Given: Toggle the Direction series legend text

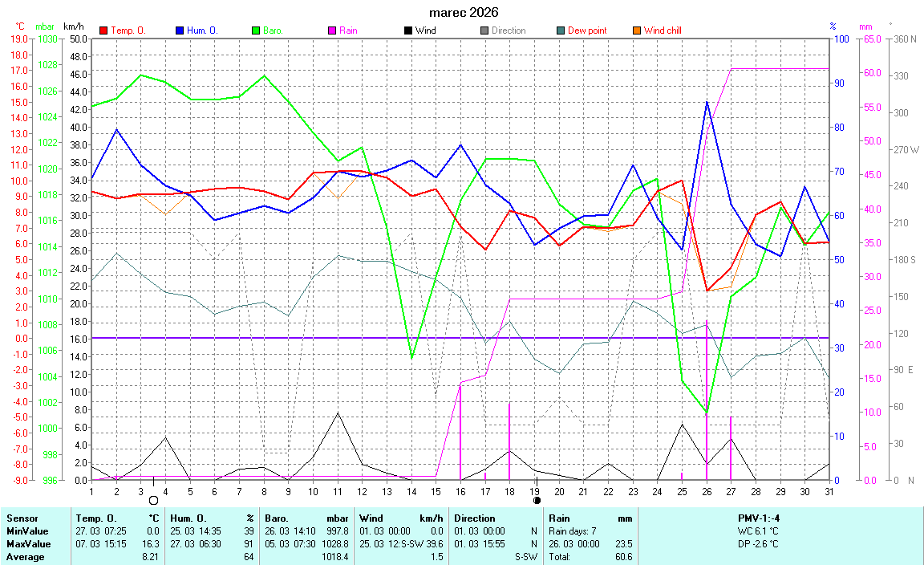Looking at the screenshot, I should coord(509,30).
